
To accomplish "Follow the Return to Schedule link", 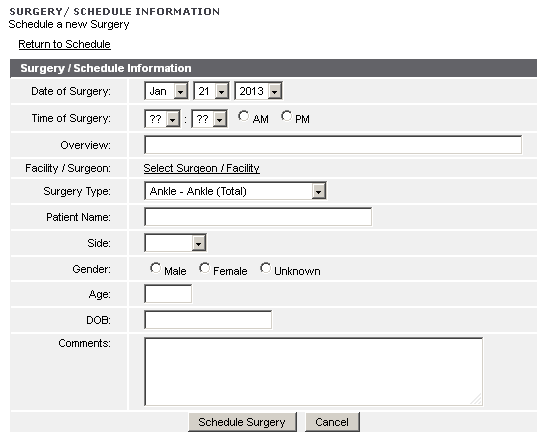I will click(65, 44).
